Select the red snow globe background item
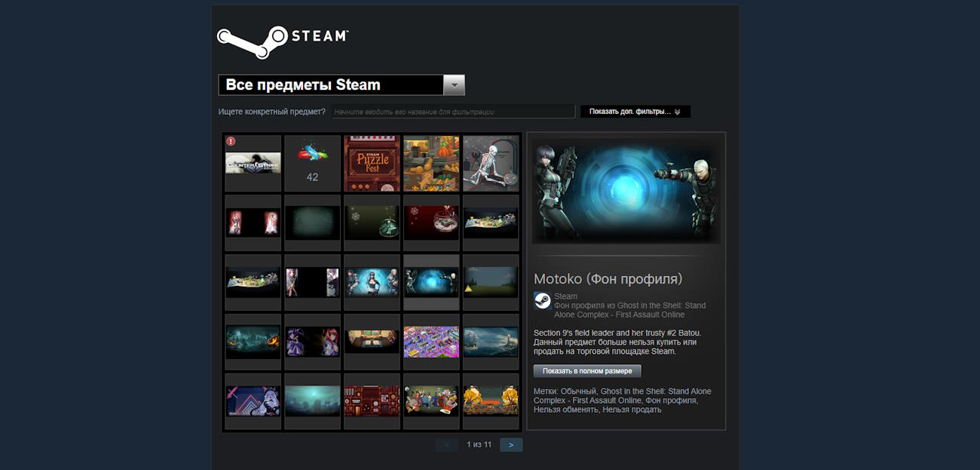The image size is (980, 470). 432,223
